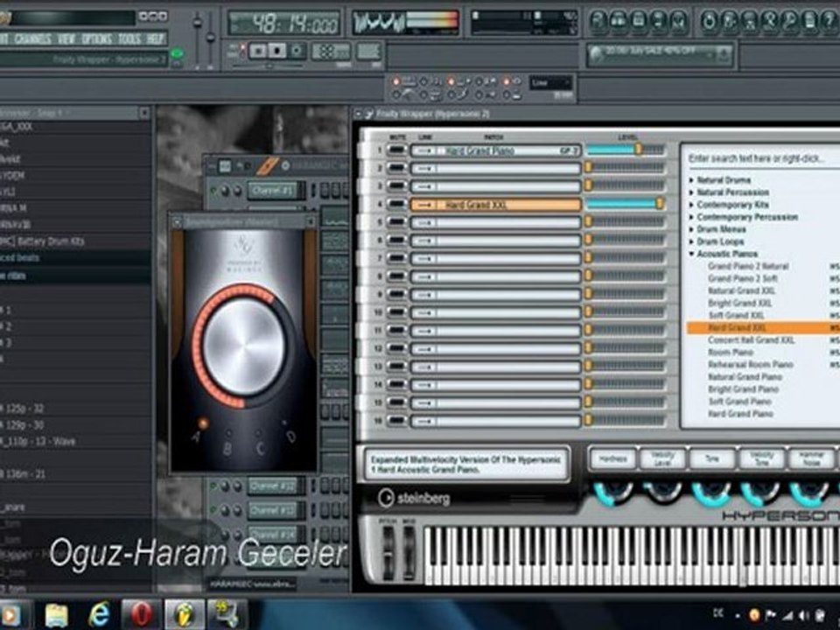840x630 pixels.
Task: Click link button on Hypersonic slot 1
Action: (424, 151)
